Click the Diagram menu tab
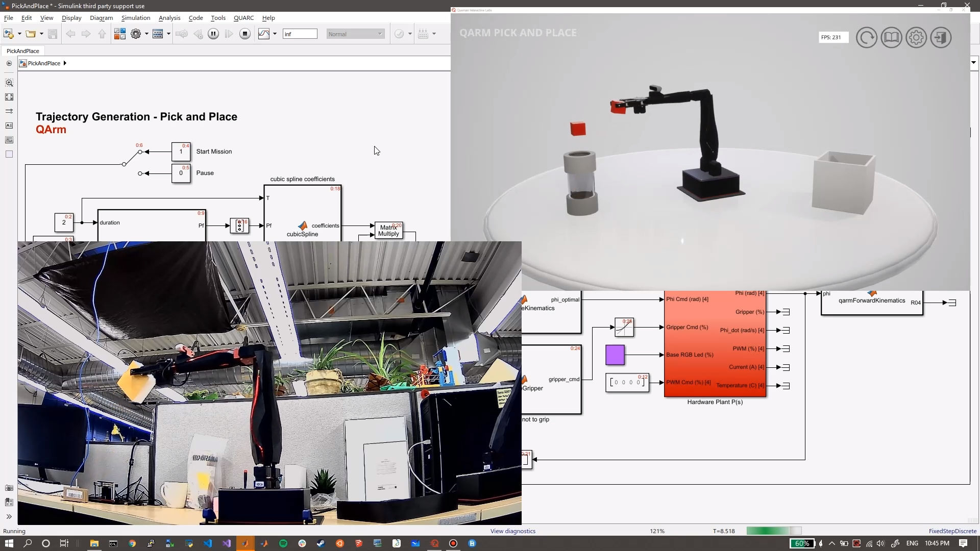This screenshot has height=551, width=980. [101, 18]
